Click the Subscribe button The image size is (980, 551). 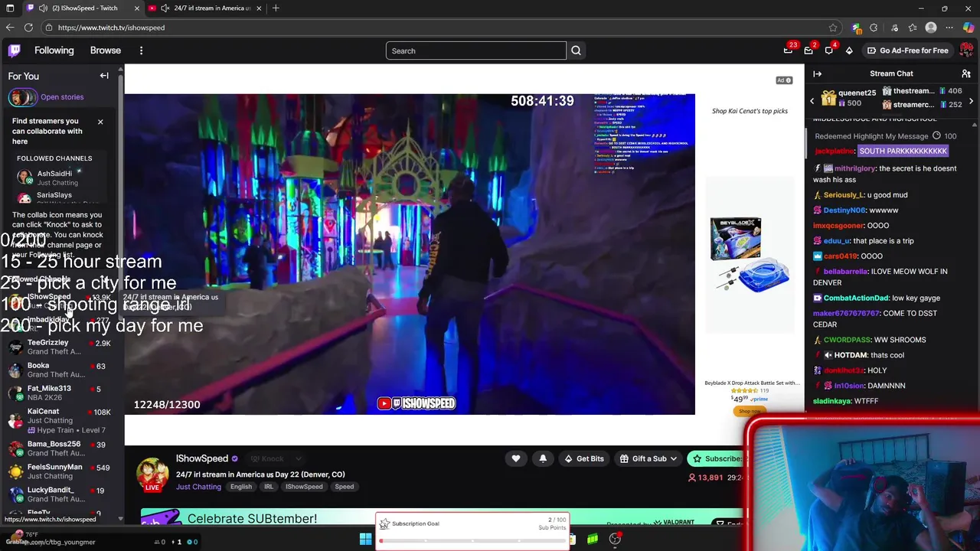coord(717,458)
